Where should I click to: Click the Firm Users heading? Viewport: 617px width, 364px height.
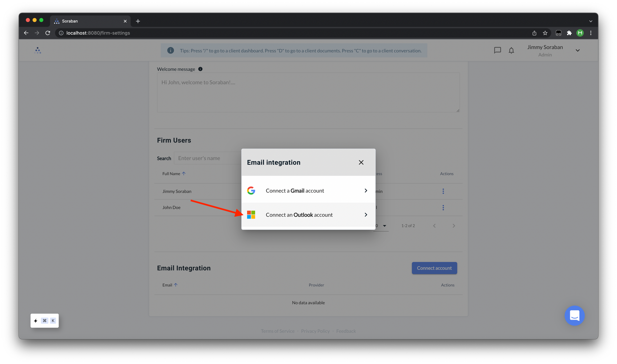(174, 140)
